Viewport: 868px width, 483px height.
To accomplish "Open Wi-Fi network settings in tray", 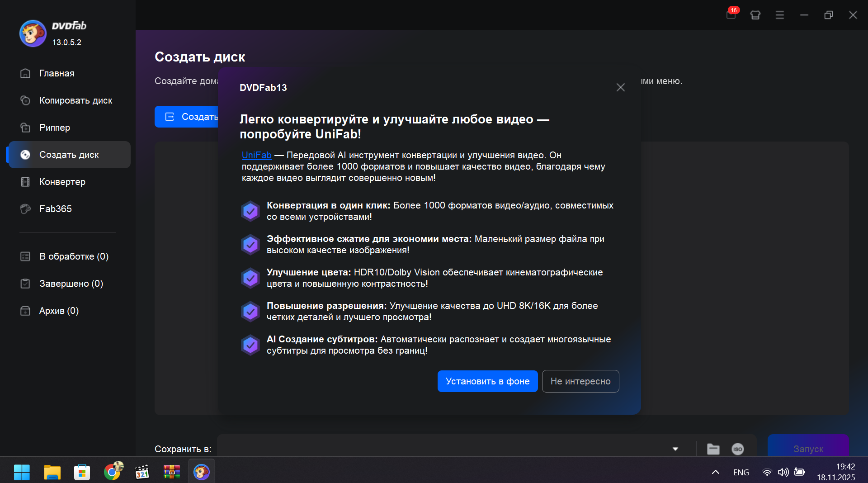I will [x=767, y=472].
